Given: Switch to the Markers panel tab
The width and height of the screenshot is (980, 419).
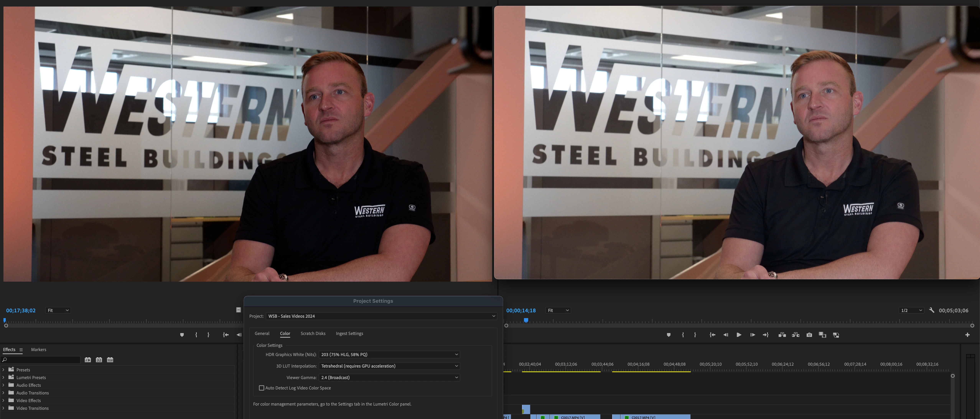Looking at the screenshot, I should click(x=38, y=349).
